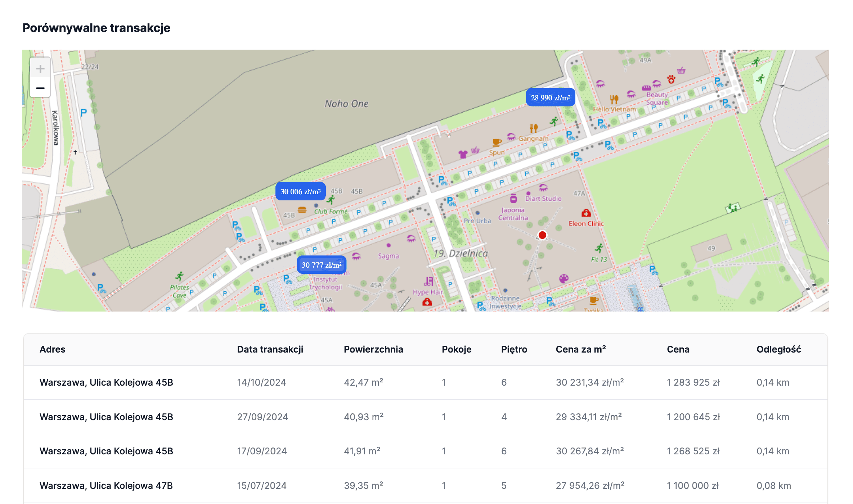
Task: Click the Fit 13 fitness icon
Action: (599, 248)
